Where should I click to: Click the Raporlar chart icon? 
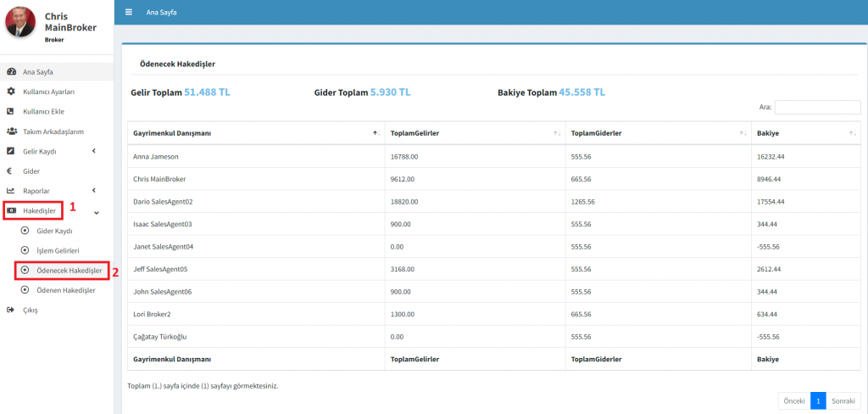point(11,191)
